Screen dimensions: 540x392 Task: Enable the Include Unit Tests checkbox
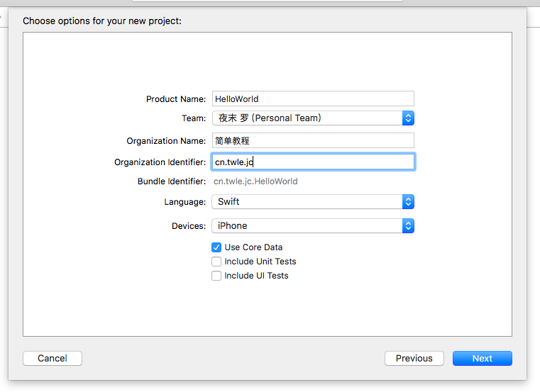click(x=216, y=262)
